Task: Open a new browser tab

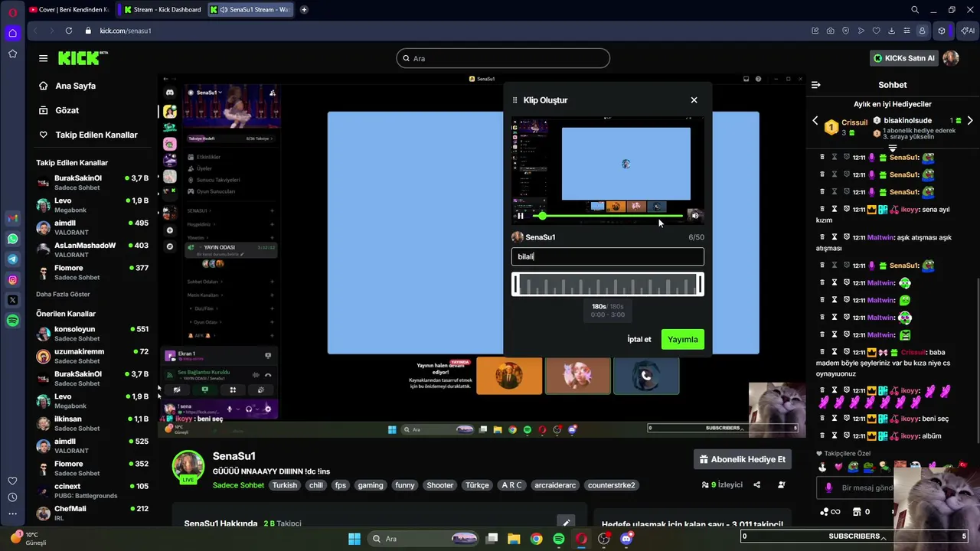Action: click(304, 10)
